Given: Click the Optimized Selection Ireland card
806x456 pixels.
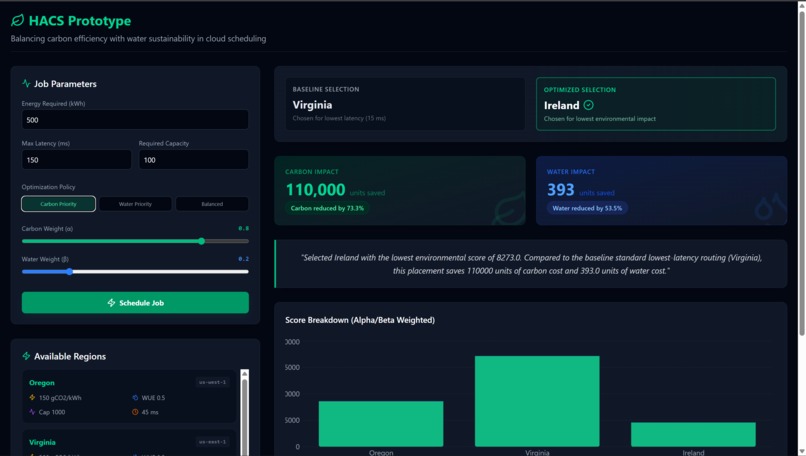Looking at the screenshot, I should pos(656,104).
